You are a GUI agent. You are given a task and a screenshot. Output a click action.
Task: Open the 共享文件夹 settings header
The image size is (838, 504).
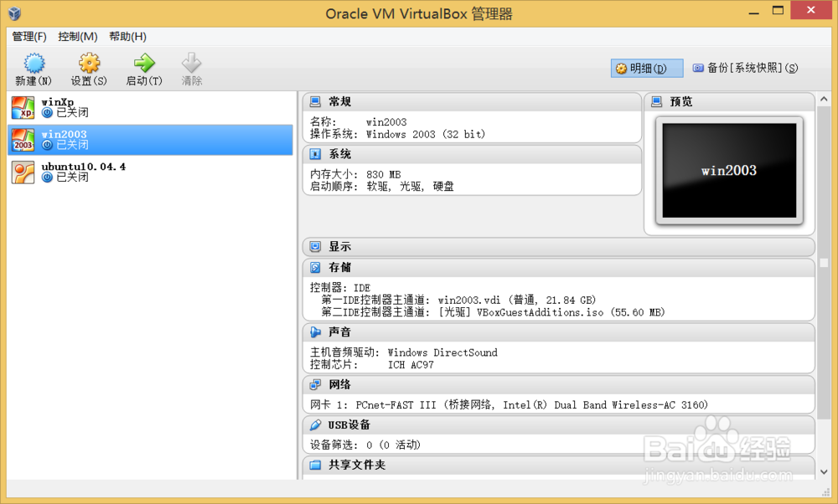coord(558,465)
